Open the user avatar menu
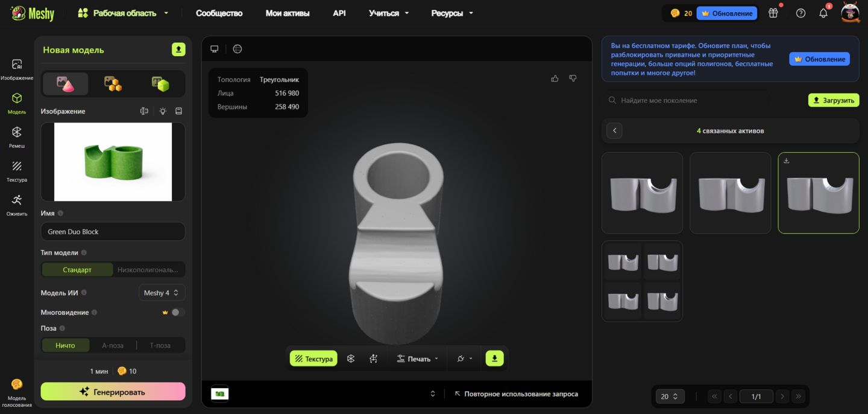 851,13
